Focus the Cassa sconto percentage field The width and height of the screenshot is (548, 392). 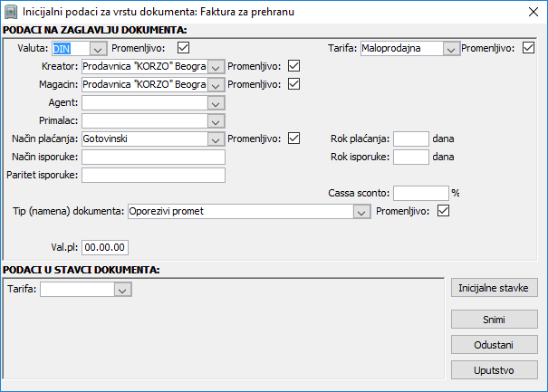point(421,193)
